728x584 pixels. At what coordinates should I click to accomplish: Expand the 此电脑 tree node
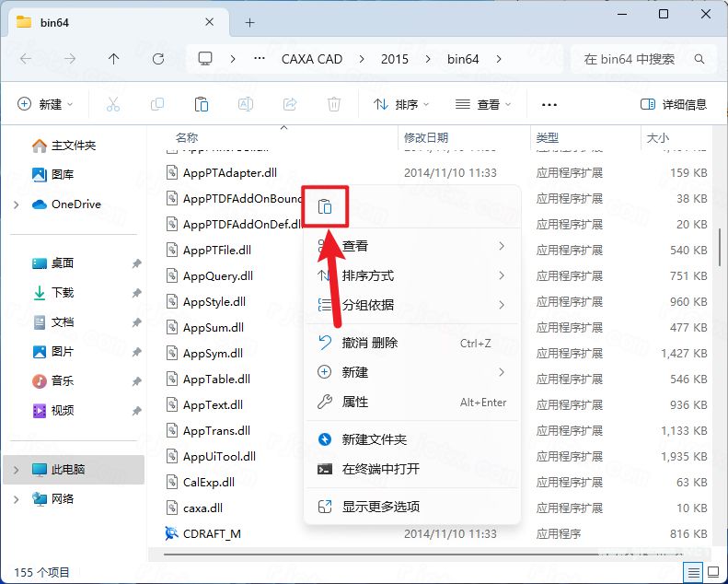pos(17,470)
